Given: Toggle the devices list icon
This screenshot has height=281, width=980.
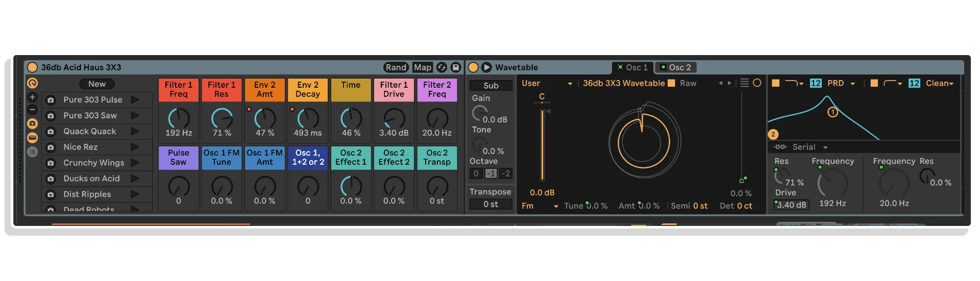Looking at the screenshot, I should click(x=32, y=152).
